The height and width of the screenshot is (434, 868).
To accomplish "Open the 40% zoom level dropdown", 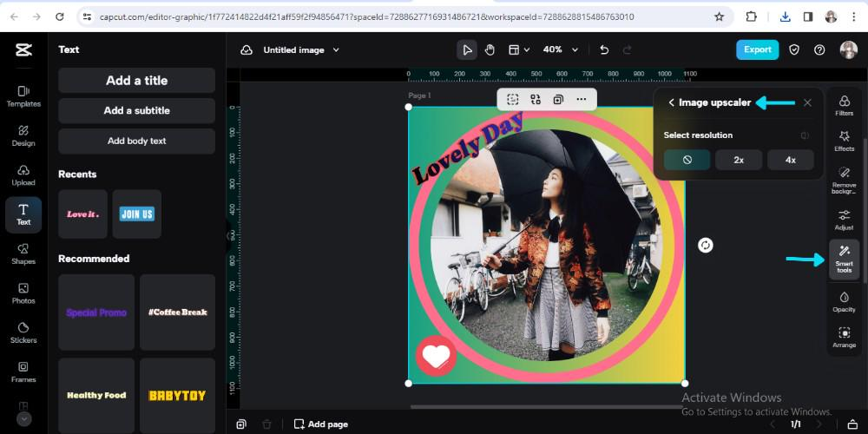I will tap(560, 49).
